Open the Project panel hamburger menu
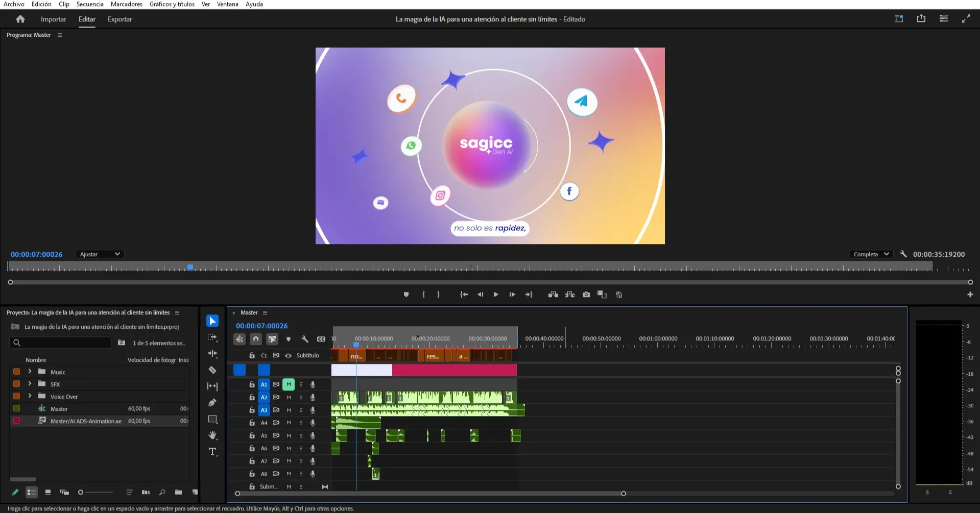The image size is (980, 513). click(x=177, y=313)
